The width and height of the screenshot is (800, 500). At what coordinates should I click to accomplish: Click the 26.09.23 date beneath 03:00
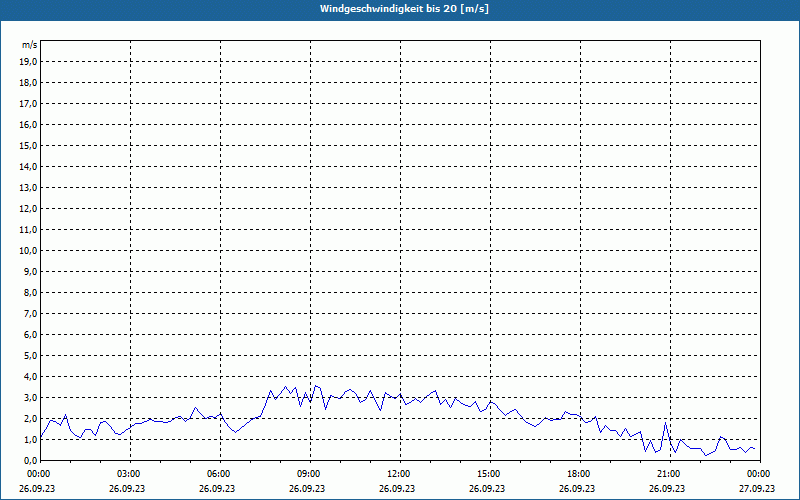[x=127, y=488]
